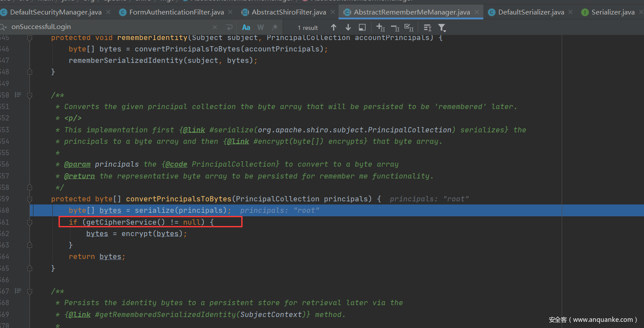Image resolution: width=644 pixels, height=328 pixels.
Task: Enable Regex search option
Action: pos(274,27)
